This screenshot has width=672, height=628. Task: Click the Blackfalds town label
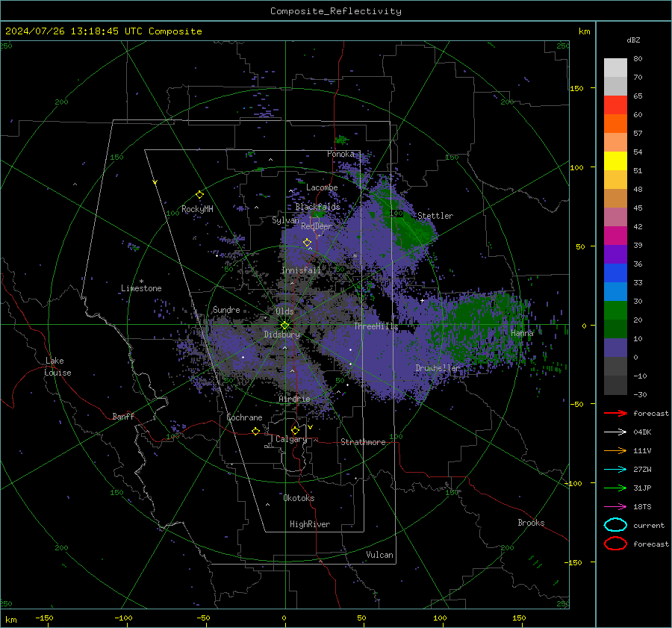[317, 207]
